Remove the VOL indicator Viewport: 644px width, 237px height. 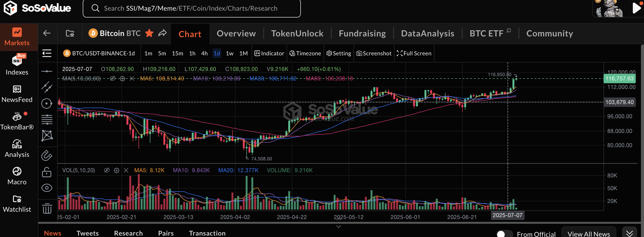(126, 170)
